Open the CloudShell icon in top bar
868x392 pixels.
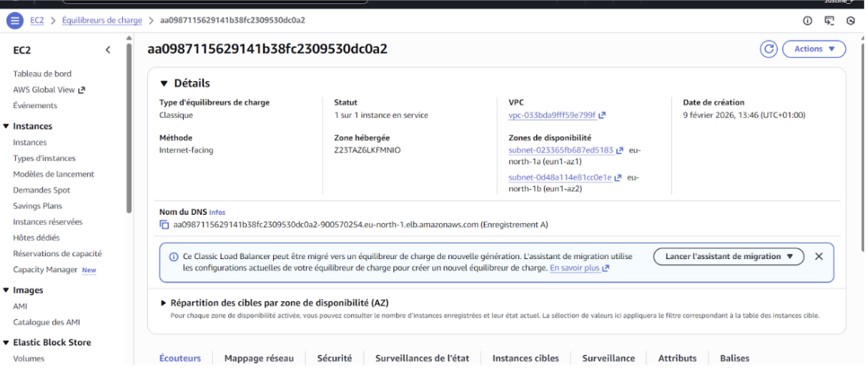coord(829,21)
